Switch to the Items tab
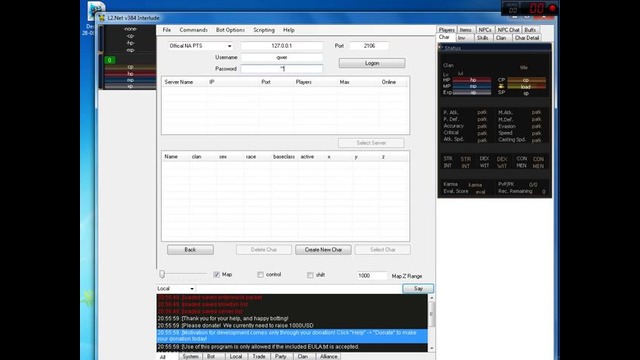 click(x=465, y=30)
